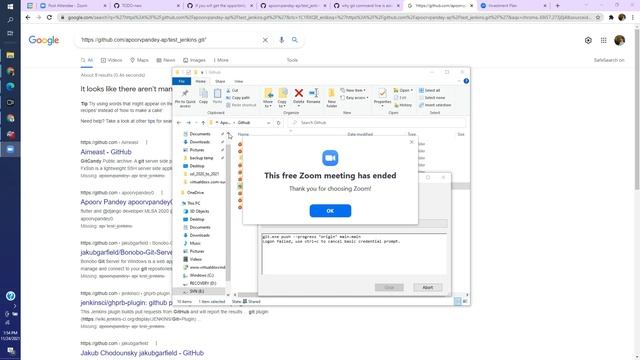The height and width of the screenshot is (360, 640).
Task: Click the voice search microphone icon
Action: [x=281, y=40]
